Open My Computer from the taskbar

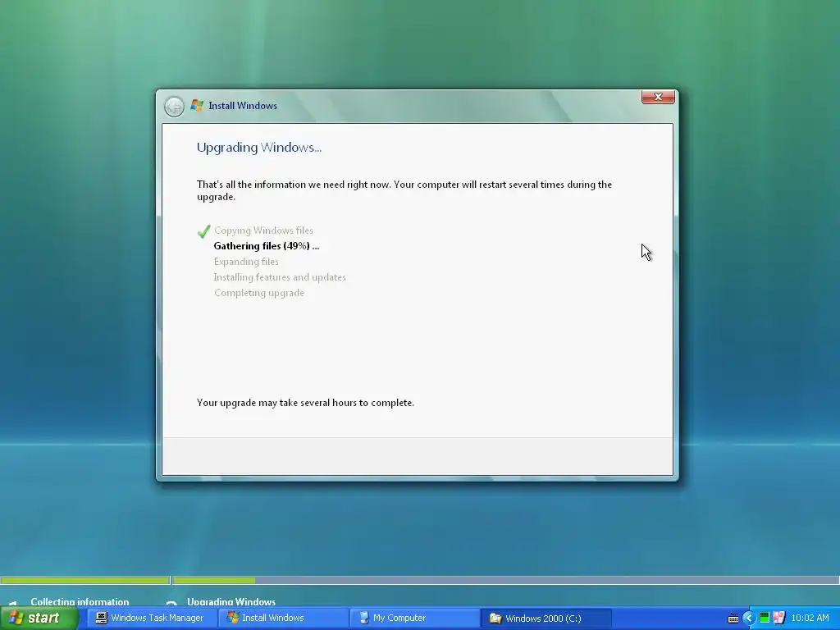point(413,619)
